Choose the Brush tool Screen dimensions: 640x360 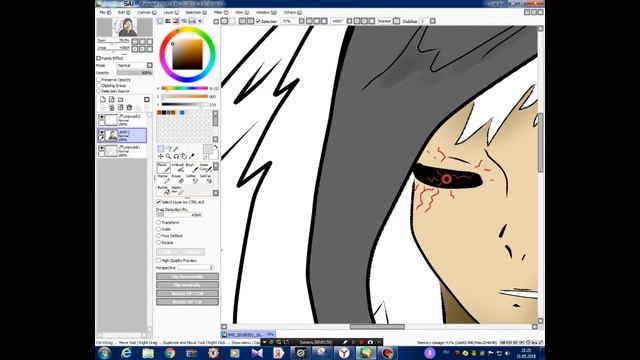(191, 167)
